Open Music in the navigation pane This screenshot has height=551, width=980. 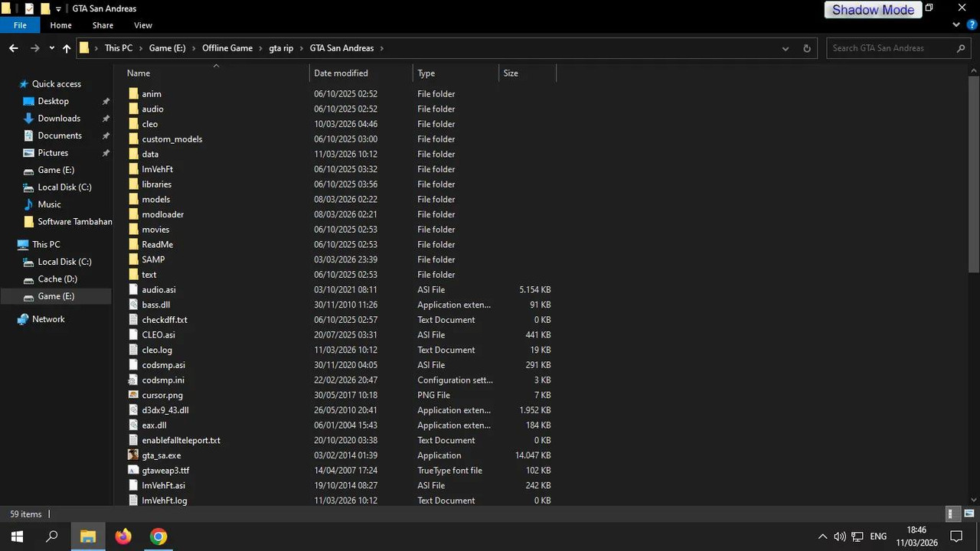click(49, 204)
